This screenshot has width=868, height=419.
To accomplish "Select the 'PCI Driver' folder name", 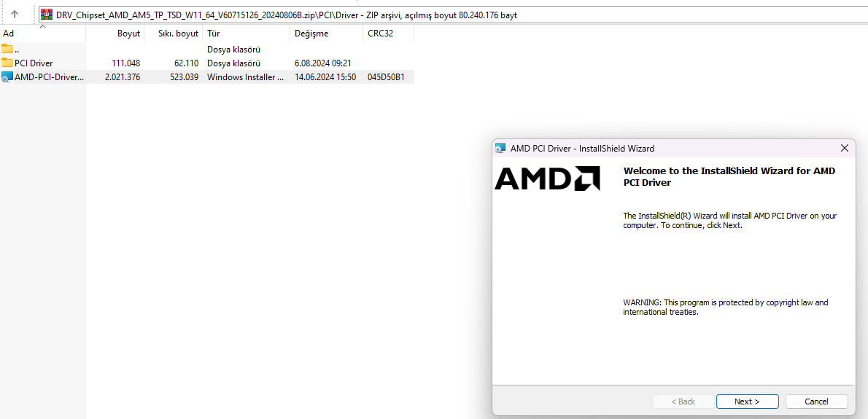I will point(34,63).
